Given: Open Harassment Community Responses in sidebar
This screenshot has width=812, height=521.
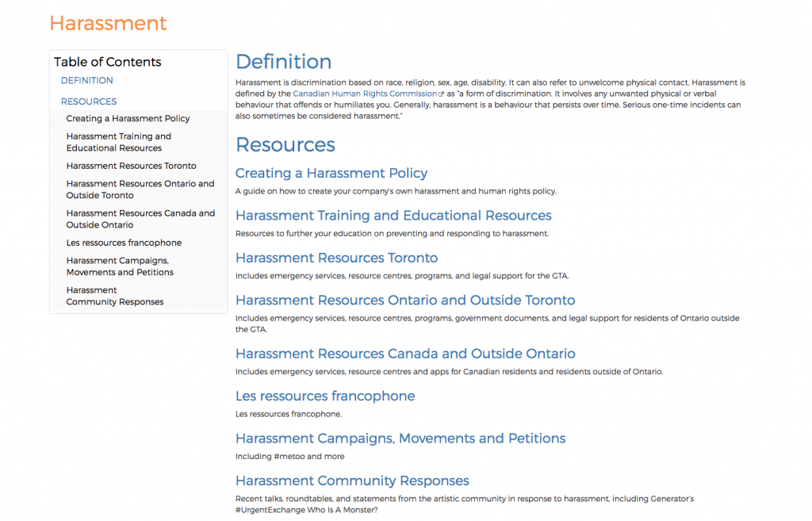Looking at the screenshot, I should click(x=115, y=296).
